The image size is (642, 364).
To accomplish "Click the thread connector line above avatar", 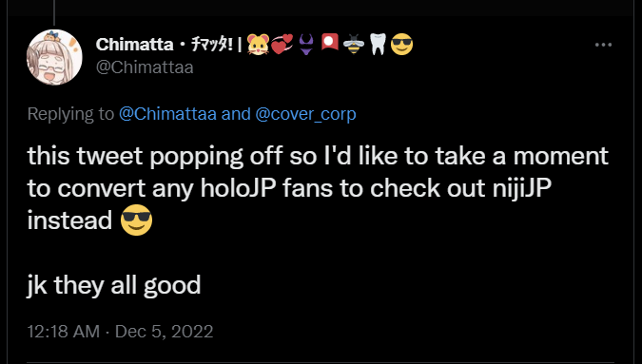I will click(54, 12).
